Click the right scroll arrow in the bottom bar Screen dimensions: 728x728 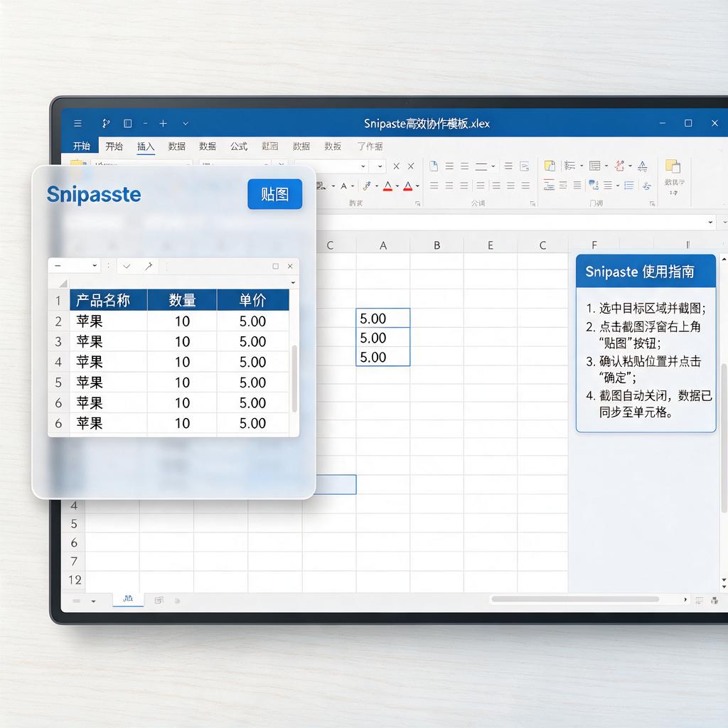(685, 600)
